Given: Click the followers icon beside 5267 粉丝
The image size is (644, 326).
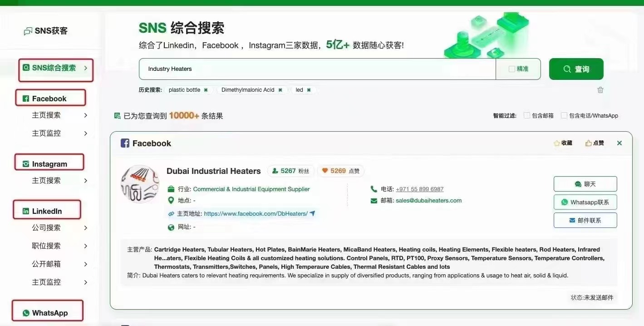Looking at the screenshot, I should pos(275,171).
